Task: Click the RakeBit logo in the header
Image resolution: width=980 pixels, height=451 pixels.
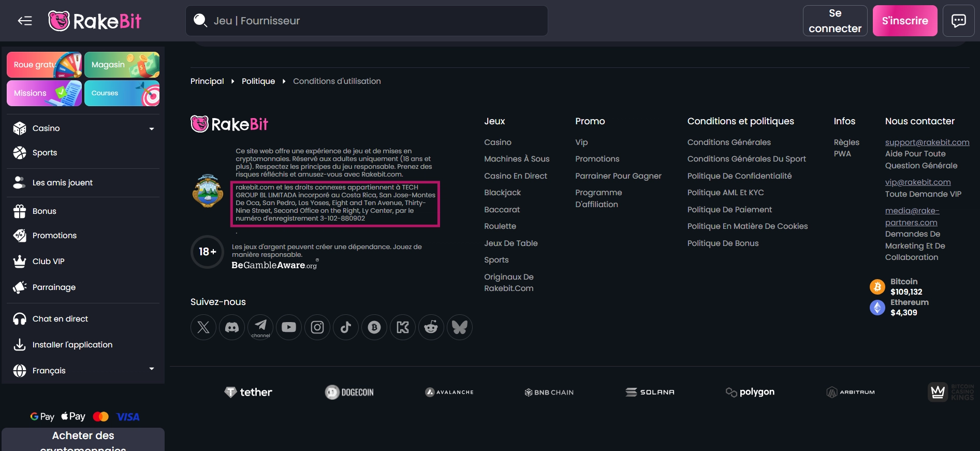Action: click(95, 21)
